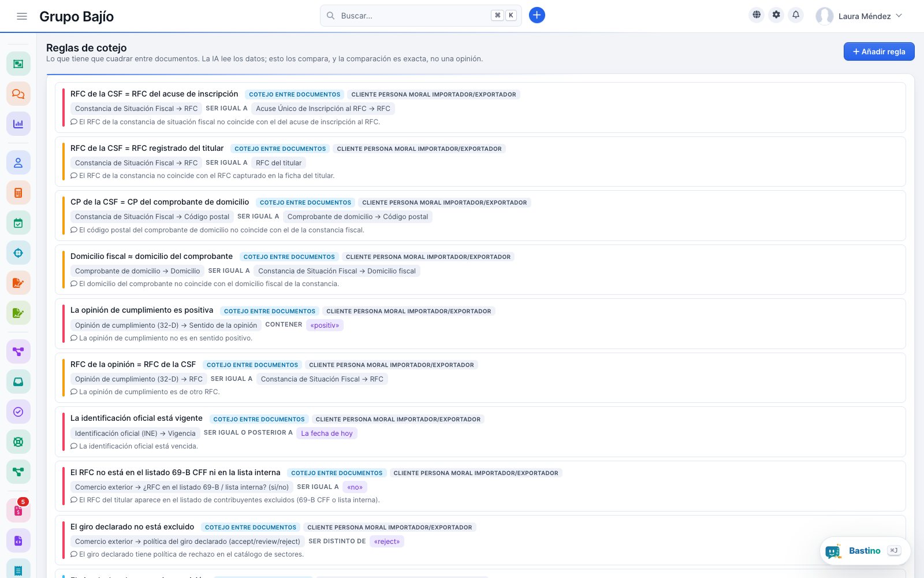Open rule 'Domicilio fiscal ≈ domicilio del comprobante'
Viewport: 924px width, 578px height.
480,269
